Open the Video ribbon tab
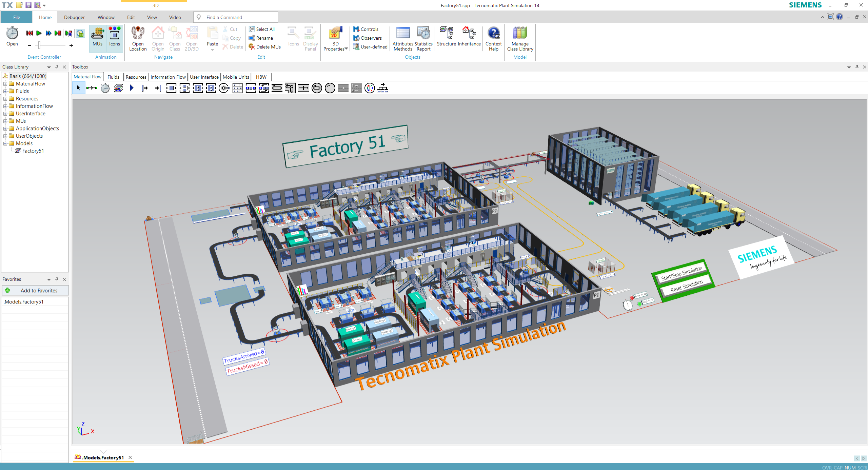The width and height of the screenshot is (868, 470). click(175, 17)
